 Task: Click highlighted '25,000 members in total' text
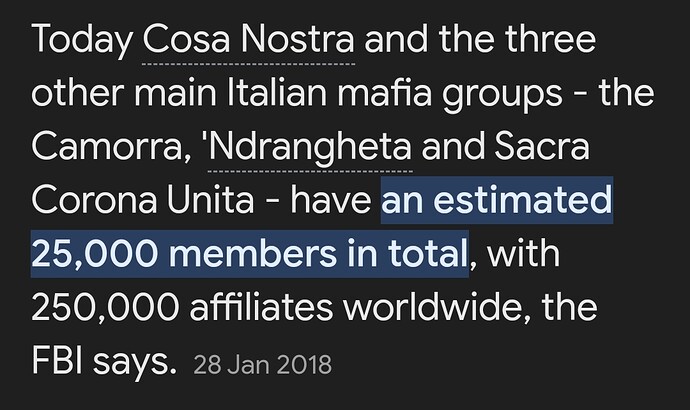click(250, 254)
